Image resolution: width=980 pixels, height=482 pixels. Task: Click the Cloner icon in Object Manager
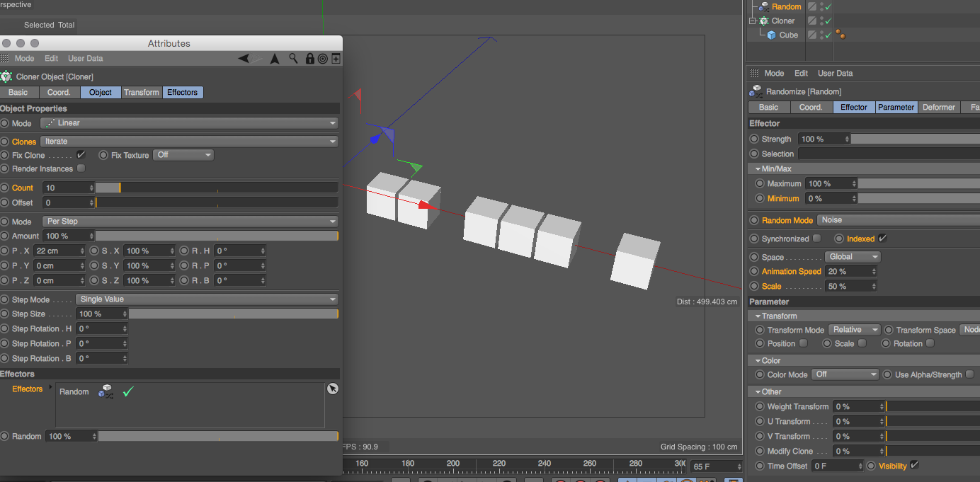pyautogui.click(x=764, y=21)
